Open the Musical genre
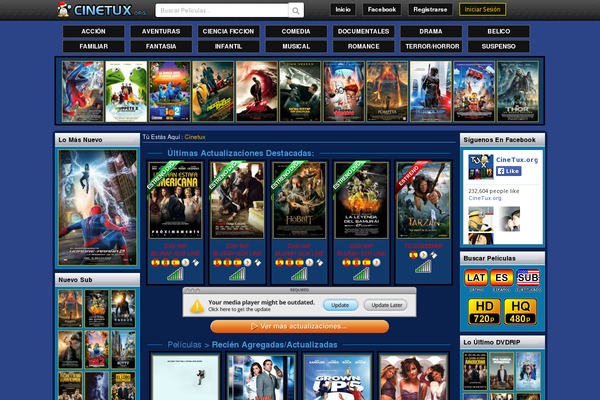This screenshot has width=600, height=400. coord(296,46)
